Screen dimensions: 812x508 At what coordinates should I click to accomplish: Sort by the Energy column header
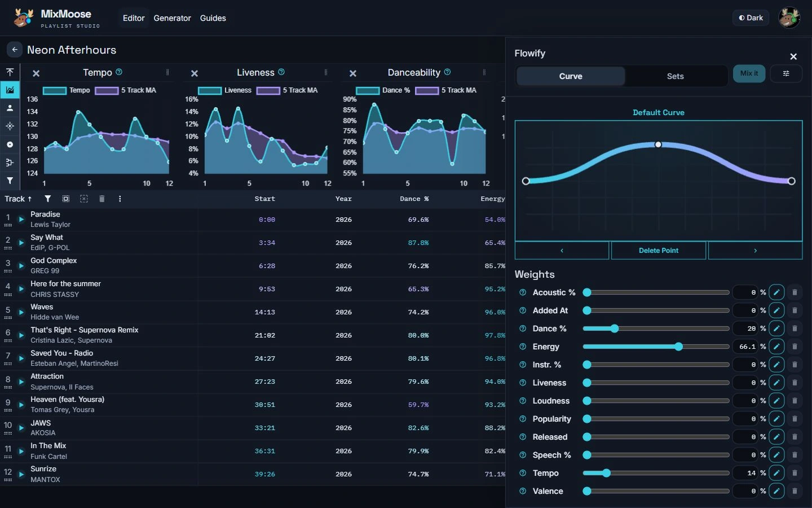coord(493,199)
